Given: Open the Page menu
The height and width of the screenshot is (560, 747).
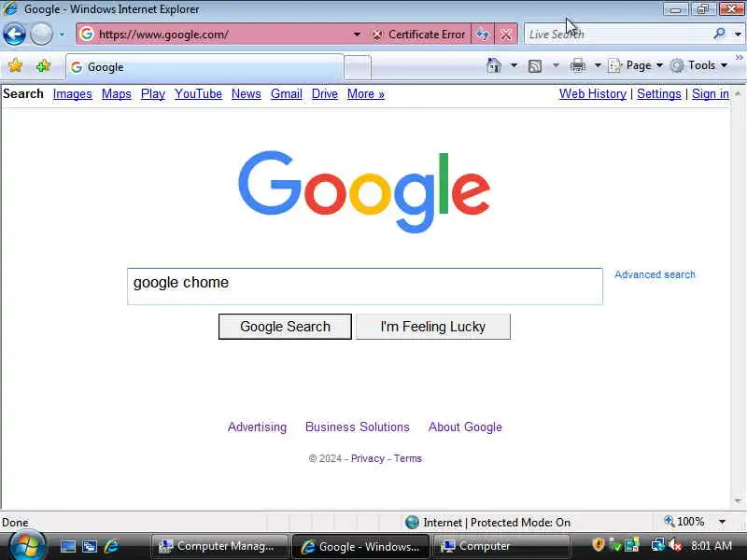Looking at the screenshot, I should tap(636, 65).
